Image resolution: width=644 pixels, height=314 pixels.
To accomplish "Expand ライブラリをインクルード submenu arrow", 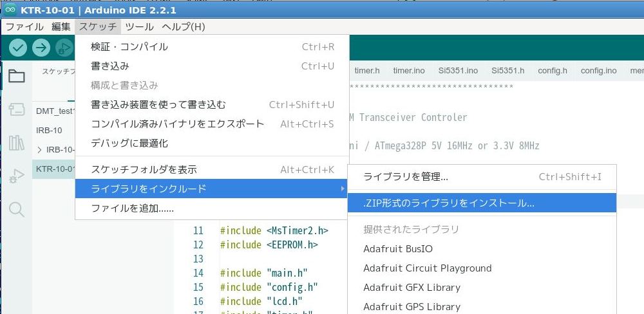I will click(342, 189).
